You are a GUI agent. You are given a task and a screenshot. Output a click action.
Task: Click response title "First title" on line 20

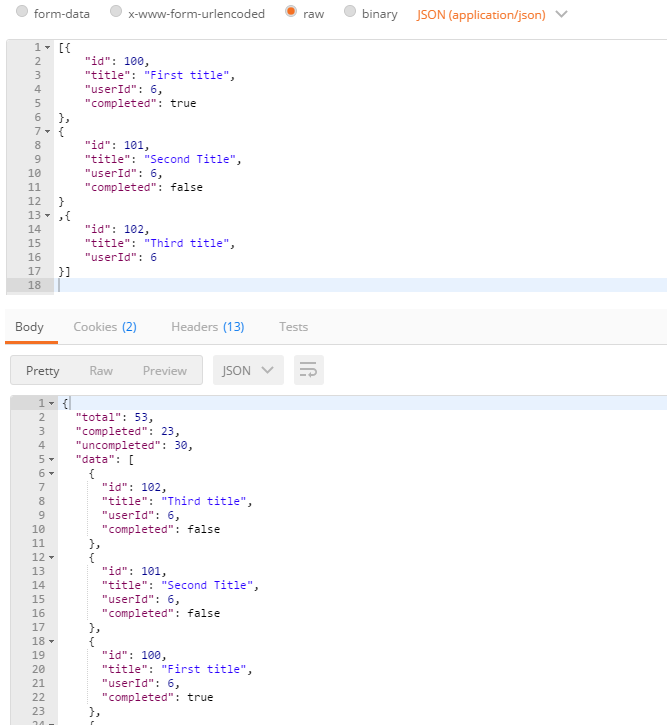tap(204, 670)
